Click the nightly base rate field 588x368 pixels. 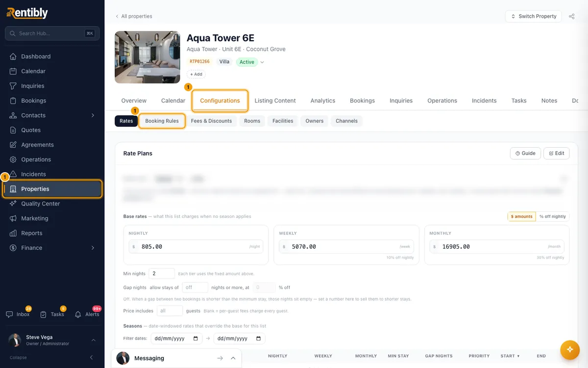196,246
